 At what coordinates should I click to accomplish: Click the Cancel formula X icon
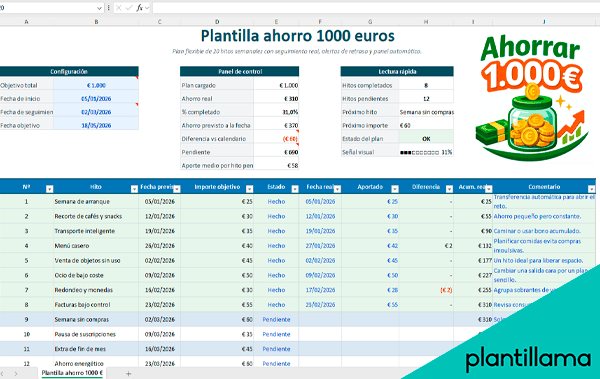pyautogui.click(x=119, y=8)
